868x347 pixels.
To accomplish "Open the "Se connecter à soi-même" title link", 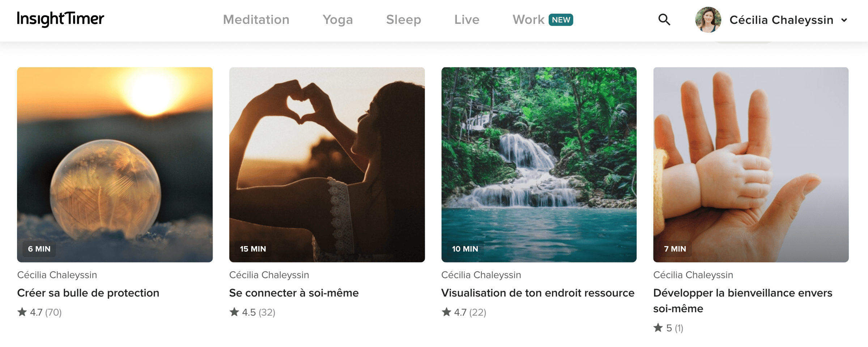I will pos(294,293).
